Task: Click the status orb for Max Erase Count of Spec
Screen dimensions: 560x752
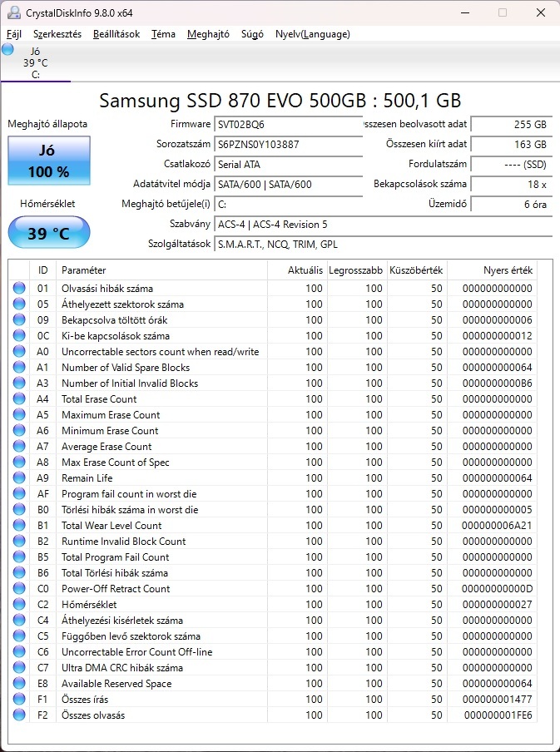Action: click(x=19, y=463)
